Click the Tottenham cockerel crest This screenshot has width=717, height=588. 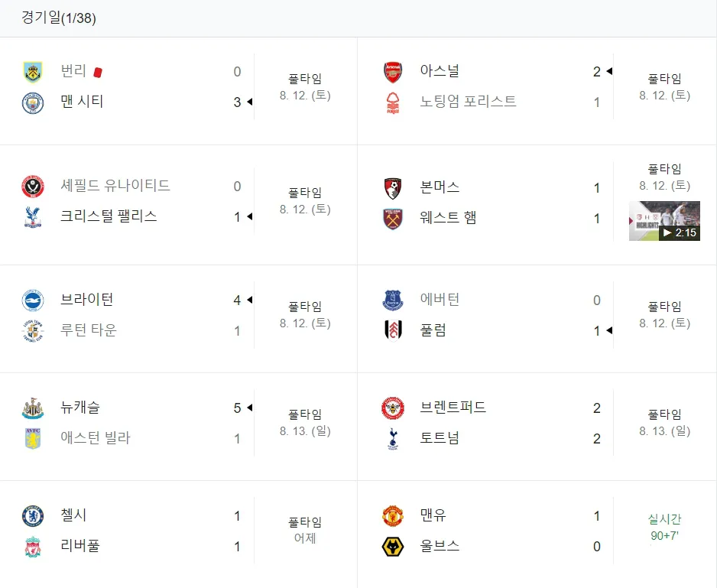tap(393, 438)
